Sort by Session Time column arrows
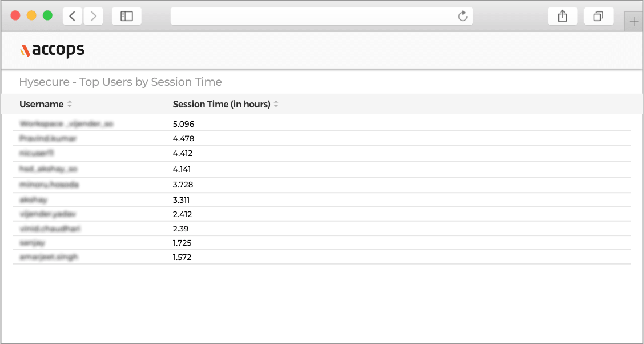 coord(276,104)
